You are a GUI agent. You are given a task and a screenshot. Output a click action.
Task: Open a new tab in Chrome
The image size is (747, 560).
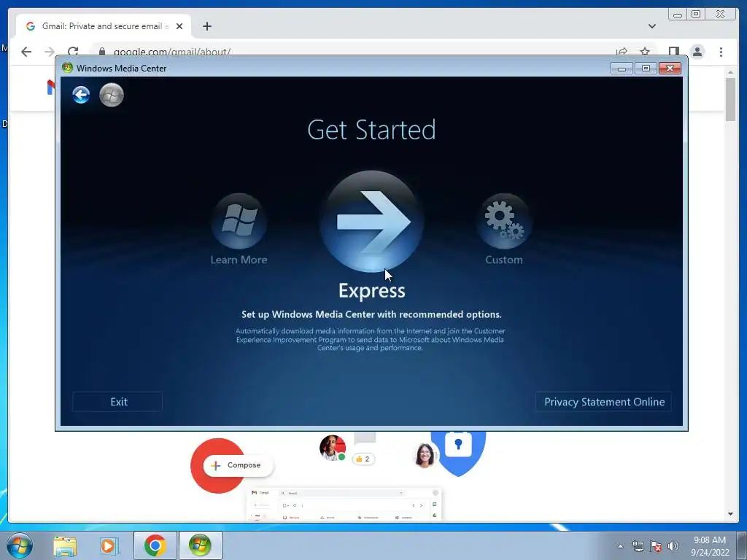(x=206, y=26)
